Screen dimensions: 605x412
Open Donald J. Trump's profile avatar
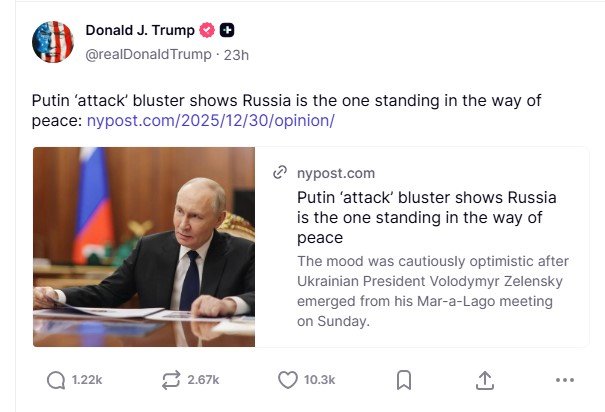click(53, 41)
